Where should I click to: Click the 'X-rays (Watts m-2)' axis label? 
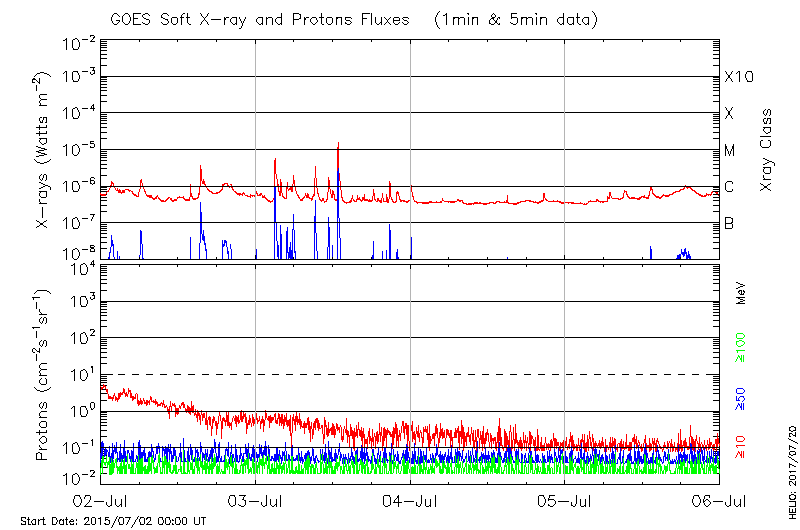tap(45, 150)
